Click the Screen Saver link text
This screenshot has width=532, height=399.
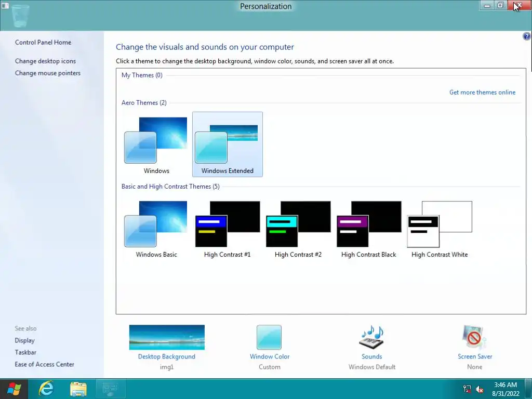(x=475, y=356)
